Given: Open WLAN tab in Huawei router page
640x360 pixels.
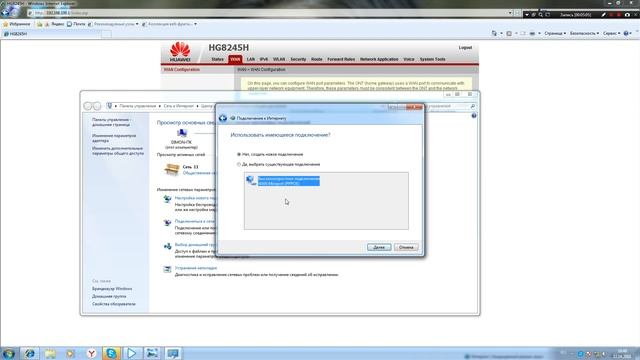Looking at the screenshot, I should pyautogui.click(x=279, y=60).
